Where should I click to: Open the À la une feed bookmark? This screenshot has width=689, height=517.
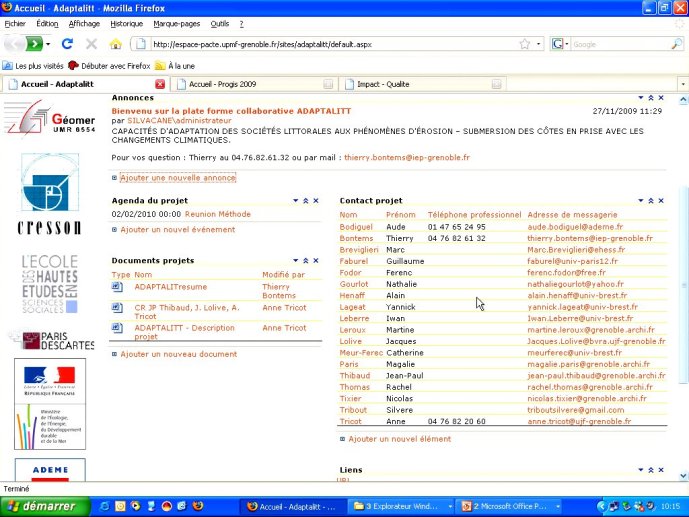coord(175,66)
